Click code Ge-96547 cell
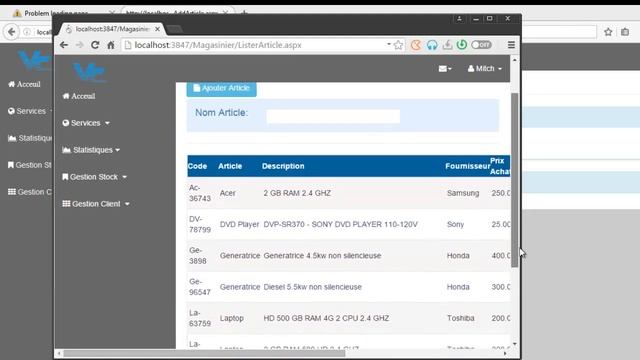The width and height of the screenshot is (640, 360). coord(200,287)
